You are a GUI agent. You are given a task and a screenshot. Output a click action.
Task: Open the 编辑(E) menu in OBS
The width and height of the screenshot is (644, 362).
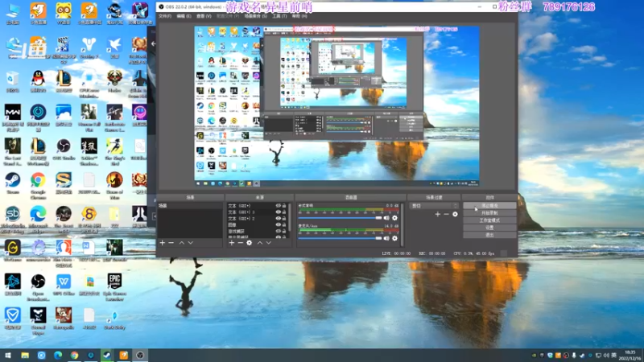(x=184, y=16)
